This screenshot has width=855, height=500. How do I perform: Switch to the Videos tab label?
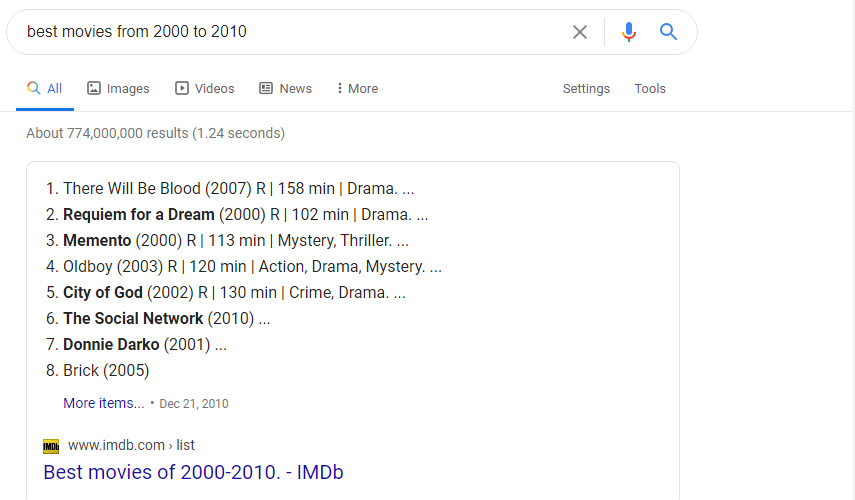click(215, 88)
